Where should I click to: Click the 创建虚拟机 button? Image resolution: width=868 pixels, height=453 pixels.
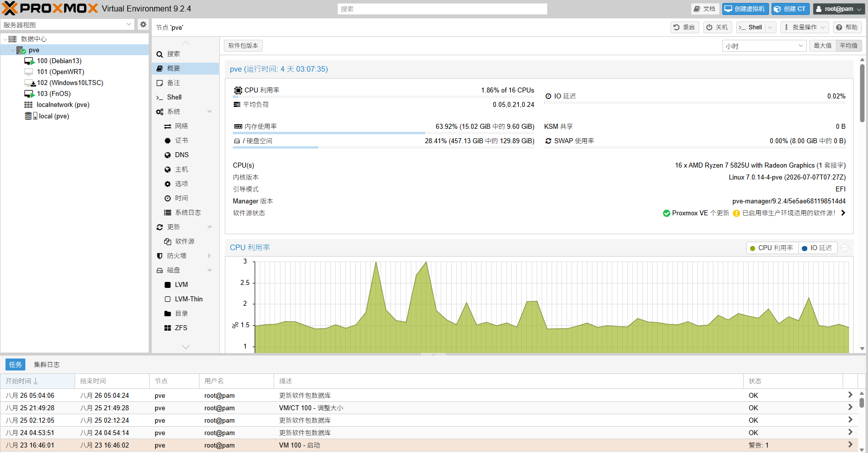pyautogui.click(x=745, y=9)
